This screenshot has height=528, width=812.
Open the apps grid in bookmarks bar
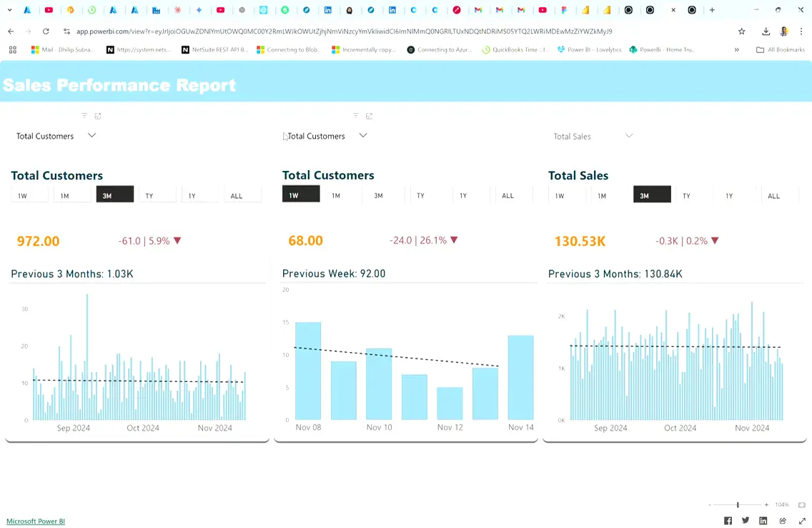[x=12, y=50]
